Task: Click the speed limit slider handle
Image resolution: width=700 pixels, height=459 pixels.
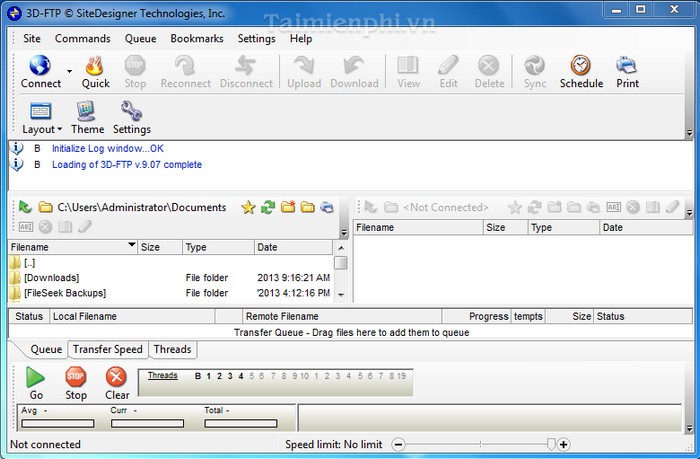Action: pos(550,444)
